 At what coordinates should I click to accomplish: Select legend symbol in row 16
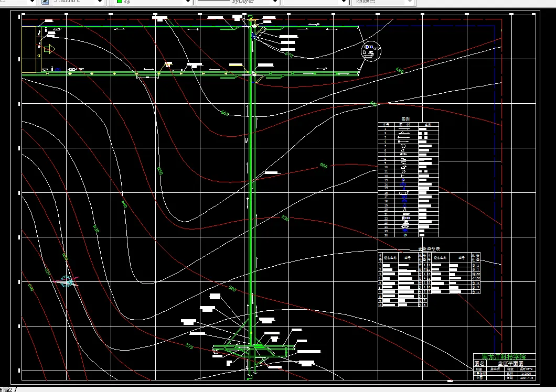(404, 193)
